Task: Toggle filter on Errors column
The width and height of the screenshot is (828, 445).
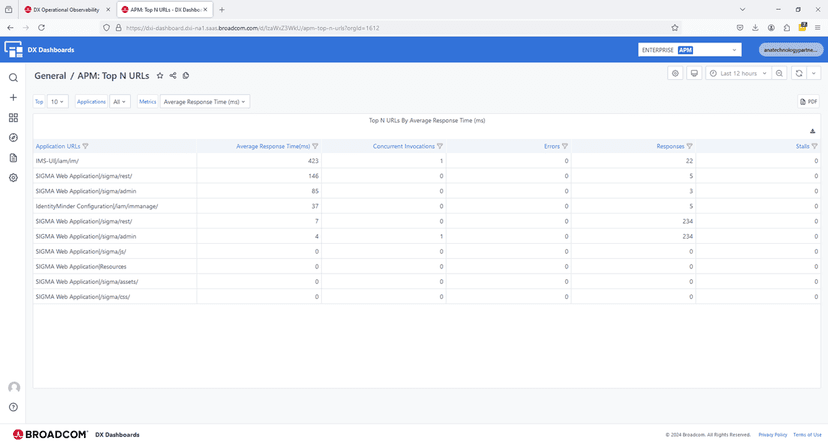Action: 565,146
